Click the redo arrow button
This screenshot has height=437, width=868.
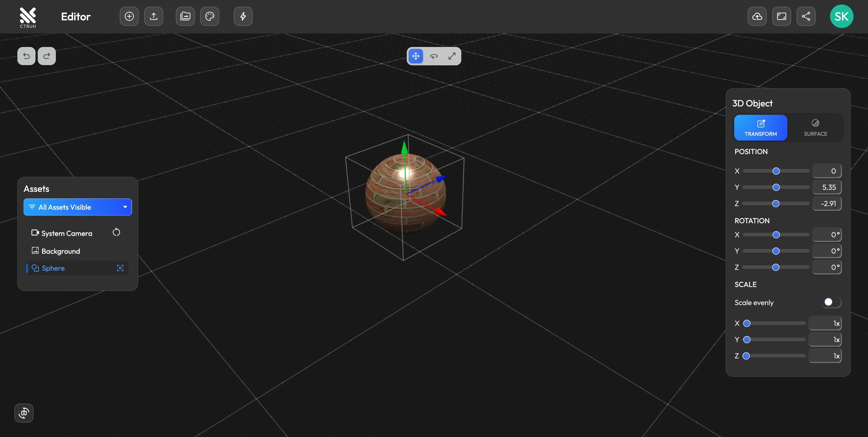[47, 56]
